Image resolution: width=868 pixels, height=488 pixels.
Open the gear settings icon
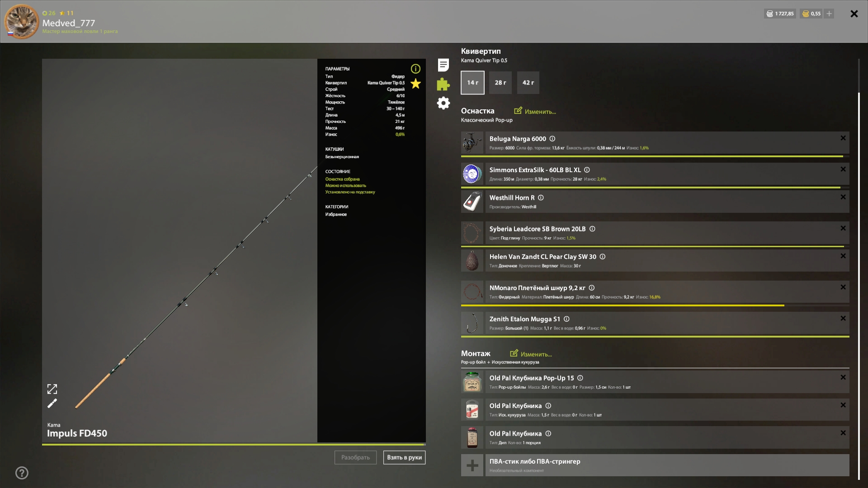pyautogui.click(x=443, y=103)
